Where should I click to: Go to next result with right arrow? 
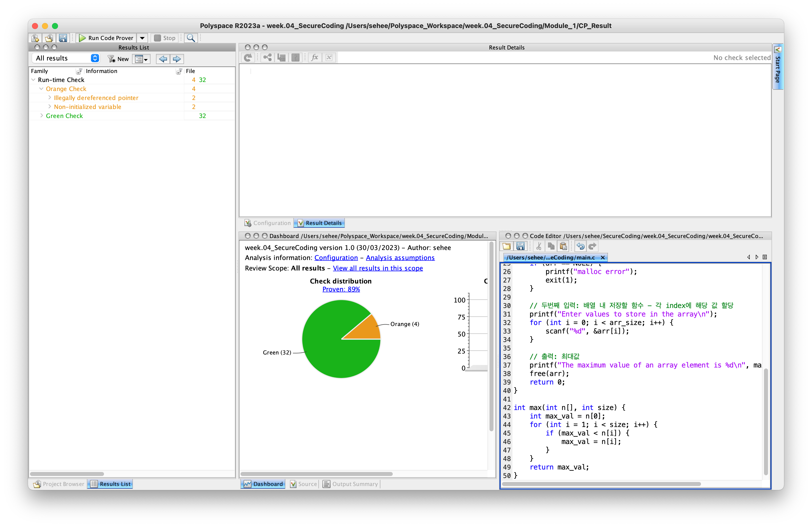tap(177, 59)
